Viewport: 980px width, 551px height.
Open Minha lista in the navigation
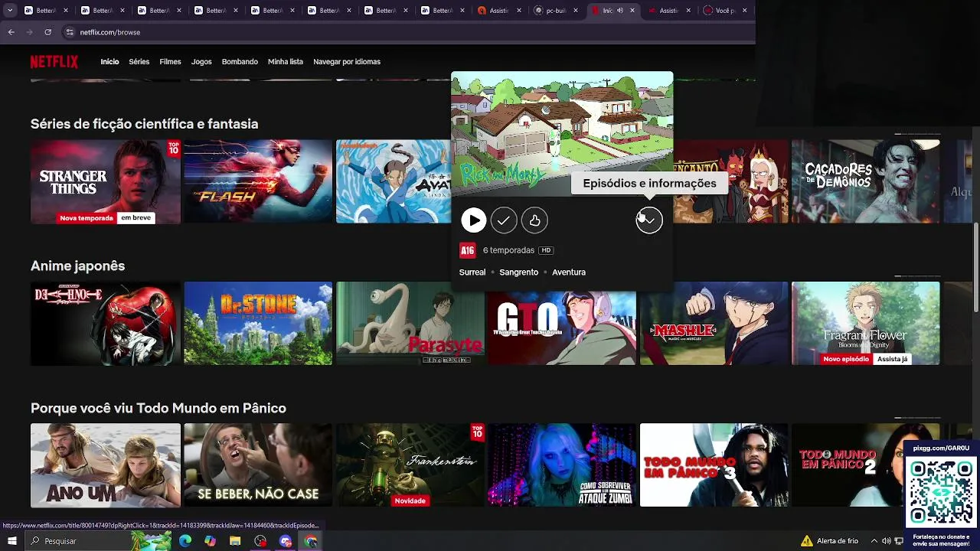pos(286,62)
